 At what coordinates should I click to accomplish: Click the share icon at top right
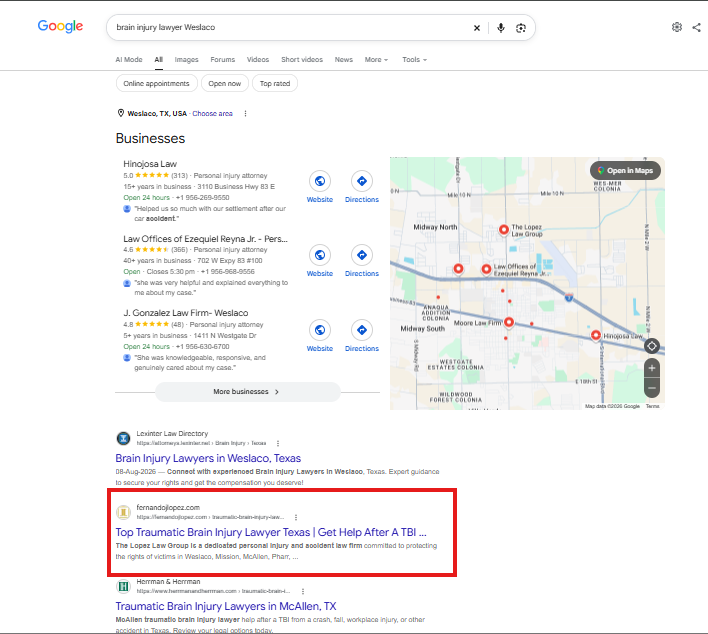point(696,28)
